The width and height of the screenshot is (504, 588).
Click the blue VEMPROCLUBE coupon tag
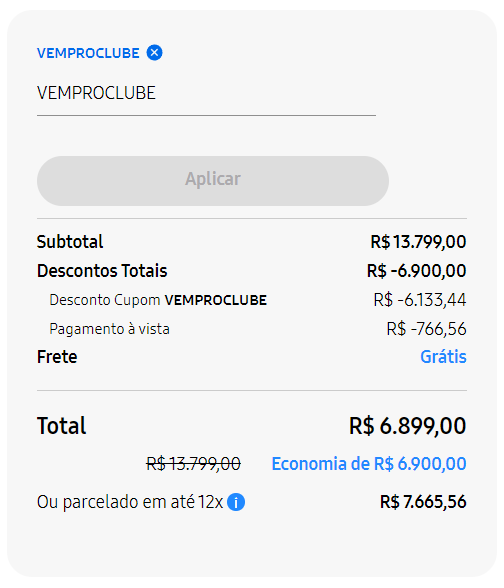[88, 53]
